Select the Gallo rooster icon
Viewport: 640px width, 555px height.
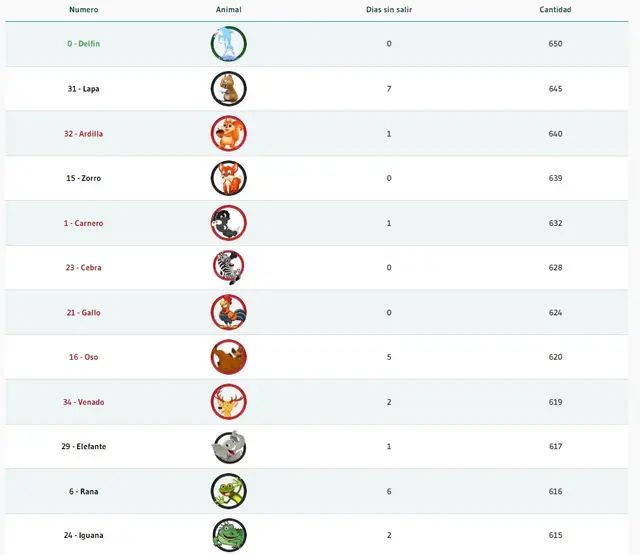click(x=228, y=313)
